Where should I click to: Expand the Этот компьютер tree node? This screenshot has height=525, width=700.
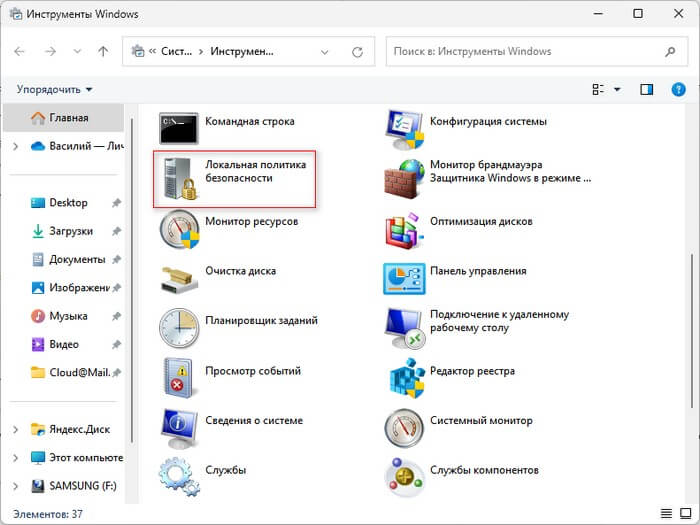coord(16,458)
